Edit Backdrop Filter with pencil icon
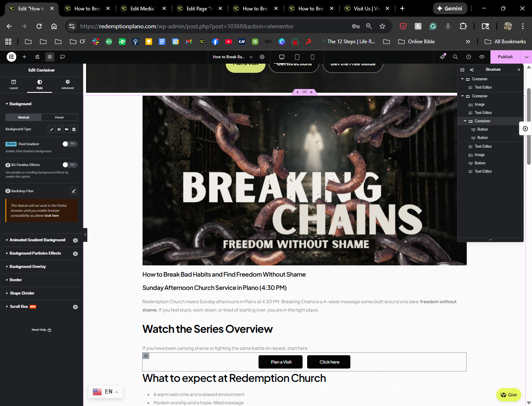 click(74, 191)
